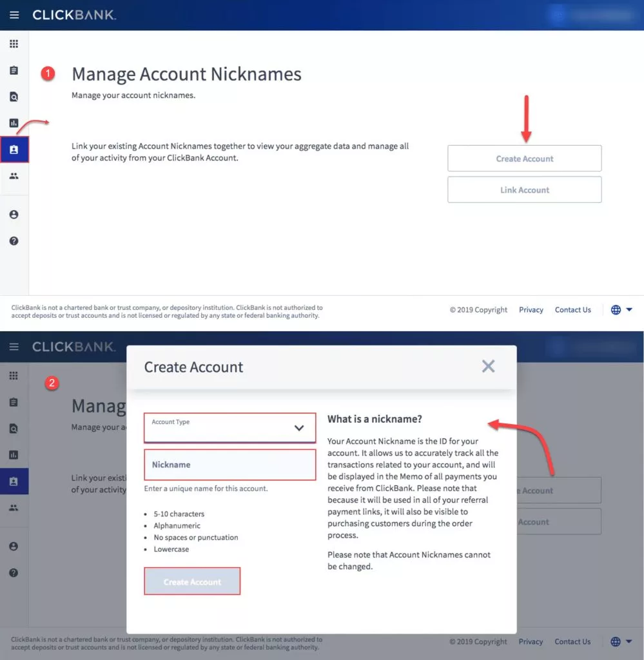The width and height of the screenshot is (644, 660).
Task: Click the search document icon in the bottom dimmed sidebar
Action: pos(14,429)
